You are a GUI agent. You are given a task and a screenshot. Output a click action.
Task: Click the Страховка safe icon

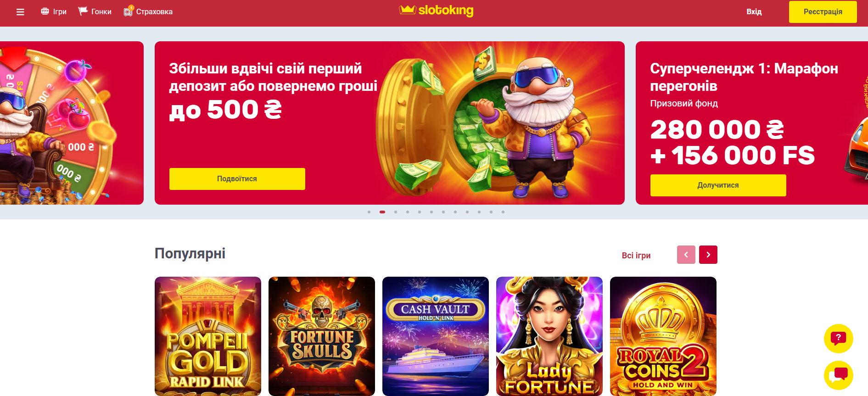[129, 11]
